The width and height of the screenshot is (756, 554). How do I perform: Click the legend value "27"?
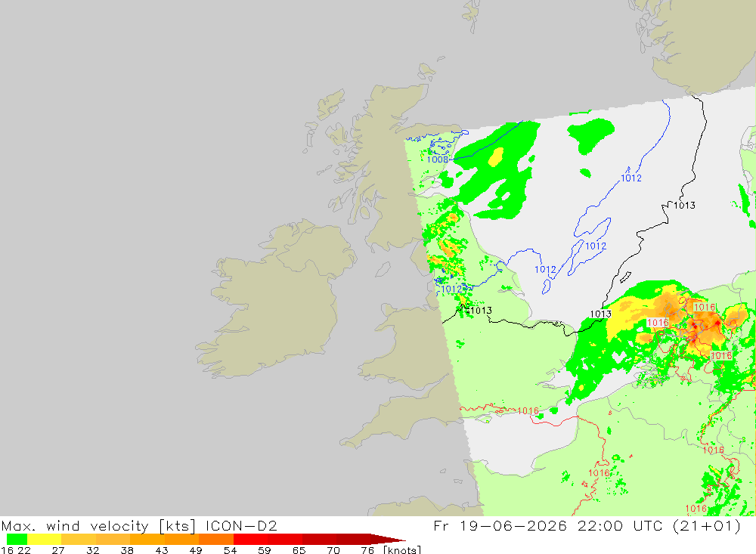pos(58,550)
